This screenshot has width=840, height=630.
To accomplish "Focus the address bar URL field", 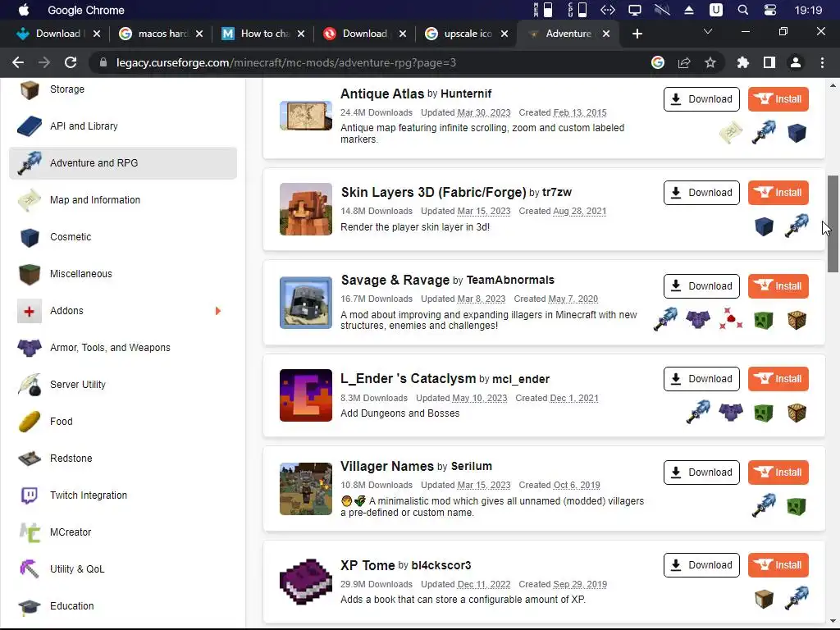I will click(x=370, y=62).
